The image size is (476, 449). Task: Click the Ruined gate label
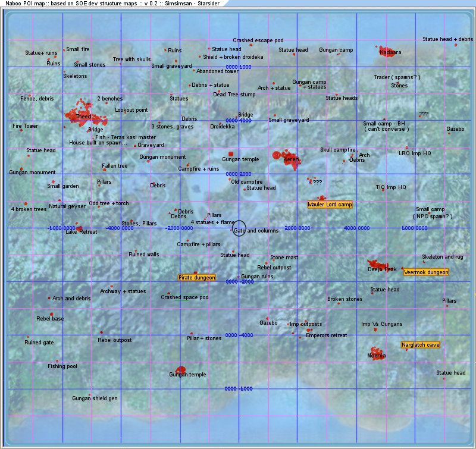39,343
